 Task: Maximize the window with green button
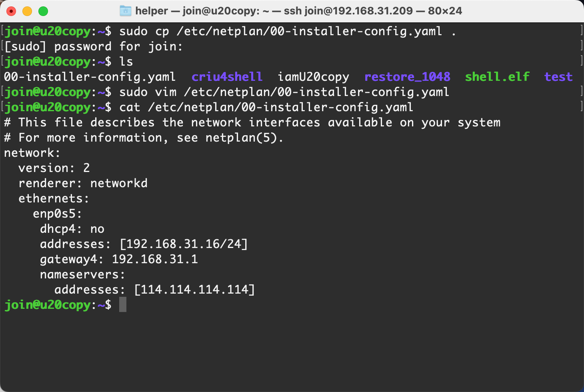43,11
